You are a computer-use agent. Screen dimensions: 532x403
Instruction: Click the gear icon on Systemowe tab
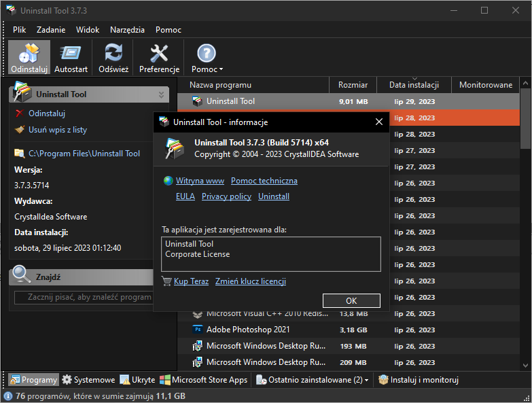67,380
